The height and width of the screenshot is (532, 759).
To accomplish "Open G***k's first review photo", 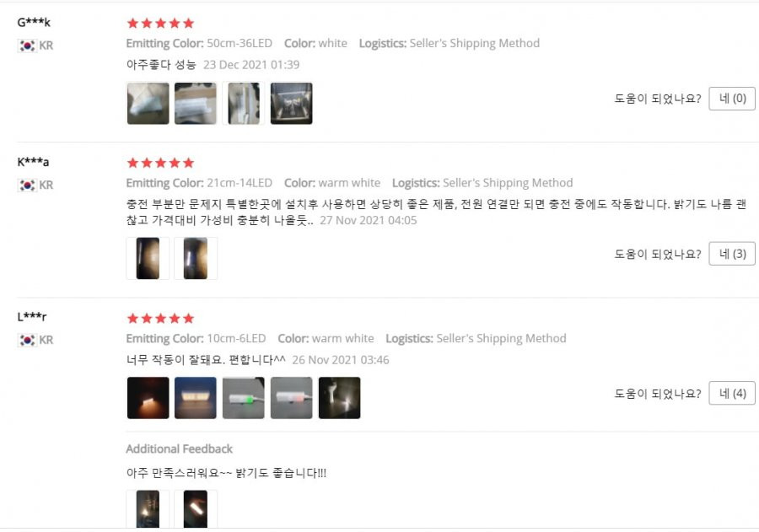I will (x=148, y=103).
